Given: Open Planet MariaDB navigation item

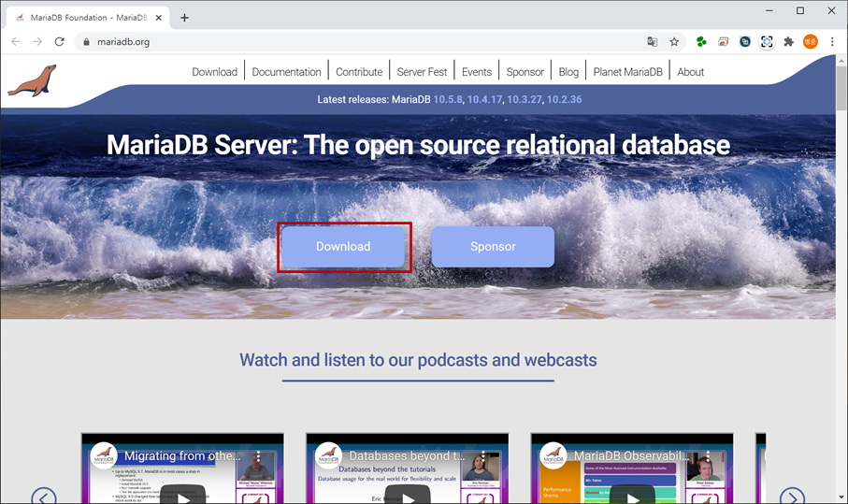Looking at the screenshot, I should (x=628, y=72).
